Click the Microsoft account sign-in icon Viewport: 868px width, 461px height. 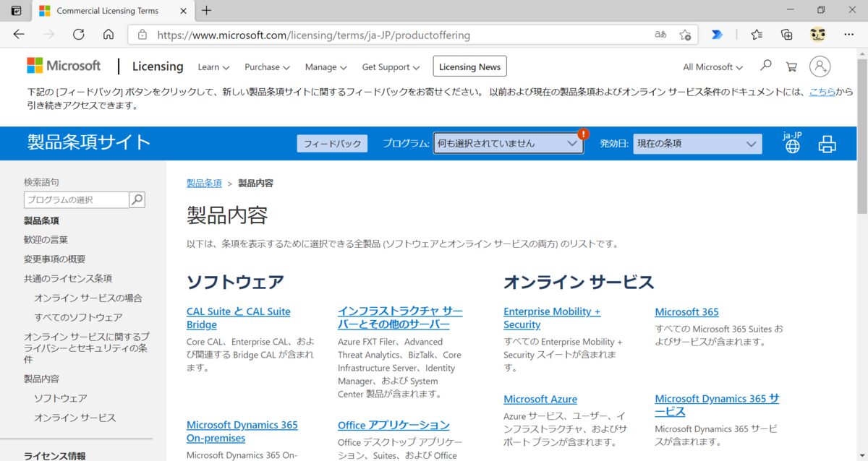[x=820, y=66]
